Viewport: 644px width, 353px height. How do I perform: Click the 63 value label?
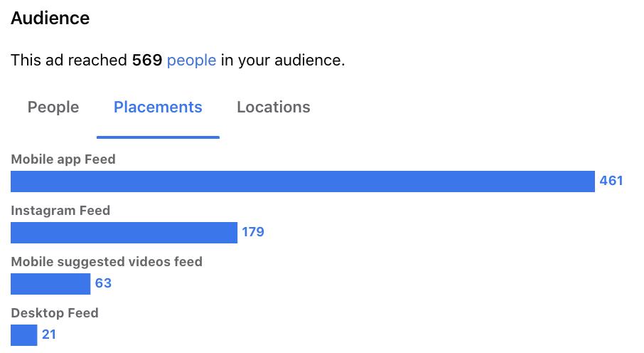[103, 283]
